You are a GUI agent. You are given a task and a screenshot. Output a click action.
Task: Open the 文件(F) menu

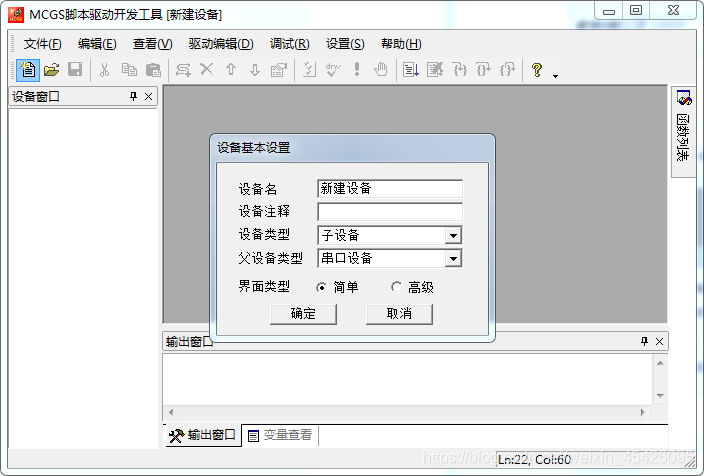click(x=43, y=44)
